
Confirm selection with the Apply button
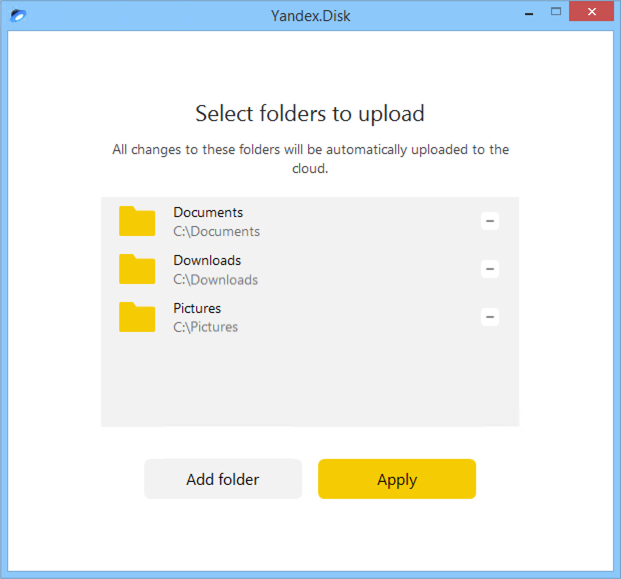coord(396,479)
